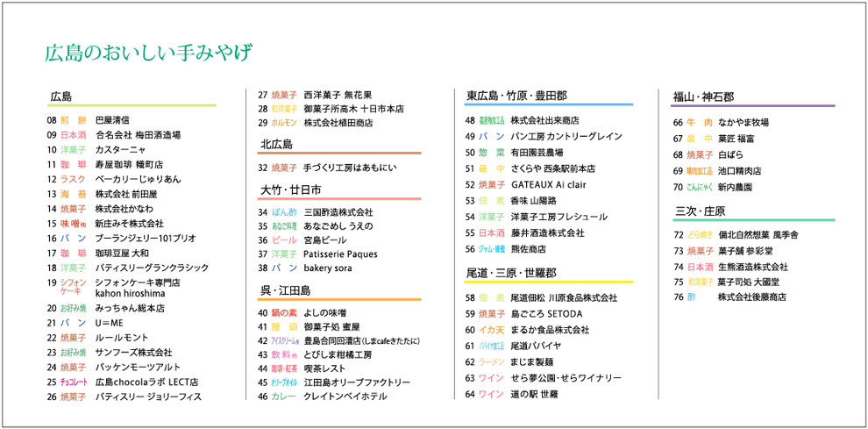Click 株式会社出来商店
868x429 pixels.
[544, 120]
